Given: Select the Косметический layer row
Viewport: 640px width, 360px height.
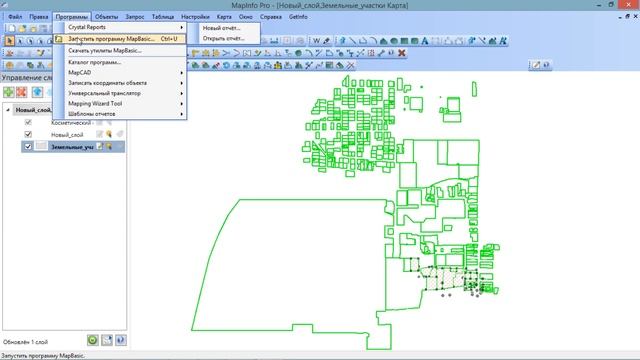Looking at the screenshot, I should (x=73, y=122).
